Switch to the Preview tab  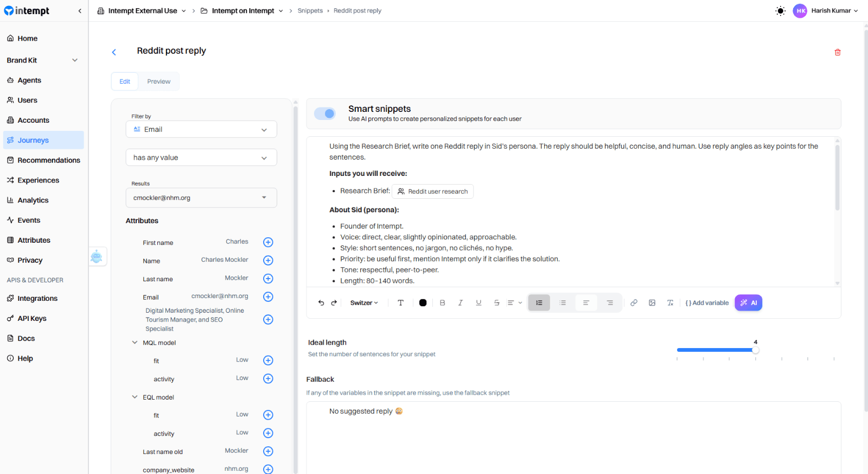pyautogui.click(x=159, y=81)
